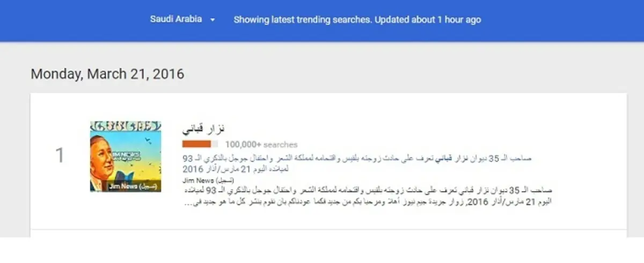Viewport: 644px width, 263px height.
Task: Click the '100,000+ searches' count
Action: (261, 144)
